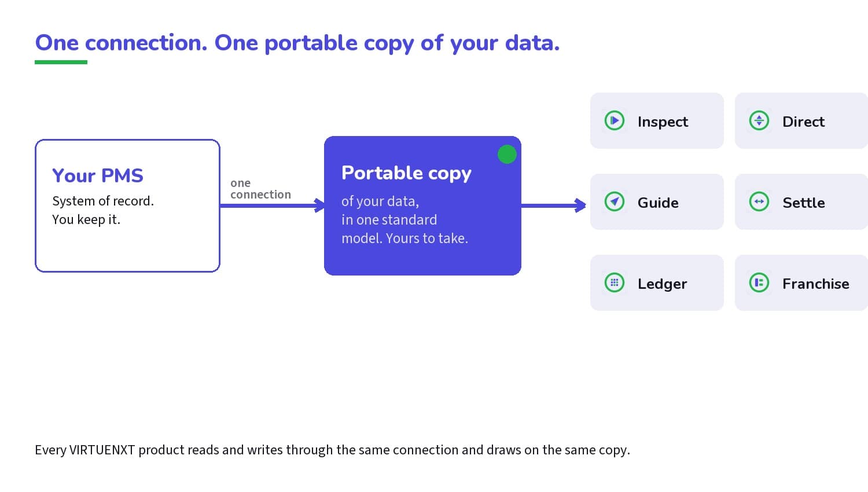Click the Settle horizontal arrows icon
868x492 pixels.
pos(759,201)
